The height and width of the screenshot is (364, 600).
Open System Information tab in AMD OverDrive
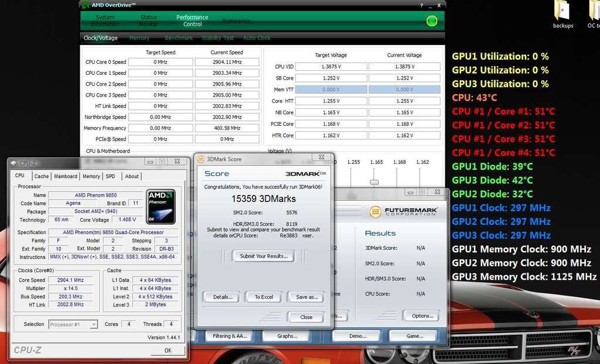105,20
